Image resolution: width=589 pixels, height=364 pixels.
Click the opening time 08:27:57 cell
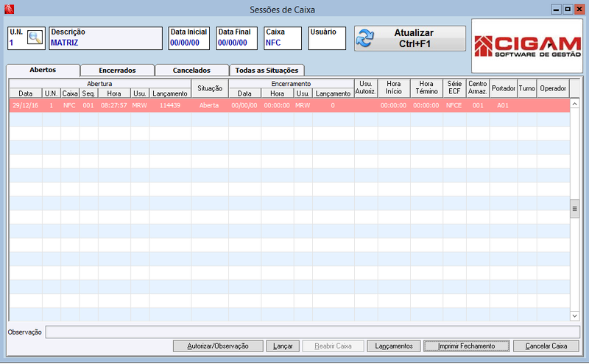114,105
